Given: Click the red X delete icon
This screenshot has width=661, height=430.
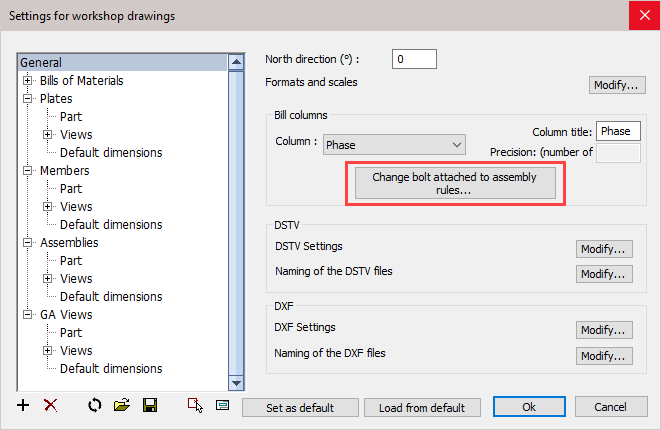Looking at the screenshot, I should [50, 406].
